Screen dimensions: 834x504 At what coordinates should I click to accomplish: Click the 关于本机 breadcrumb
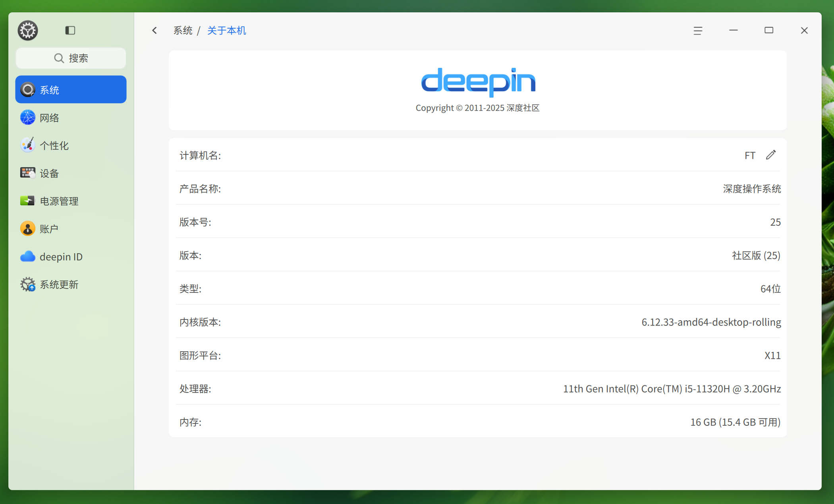(x=226, y=31)
